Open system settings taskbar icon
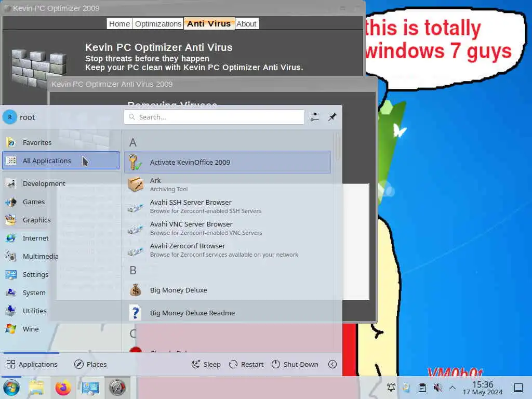The width and height of the screenshot is (532, 399). pos(90,388)
